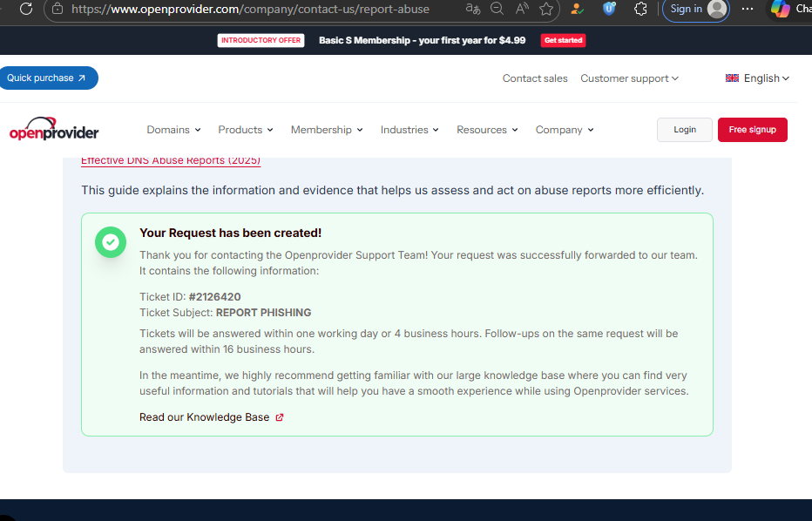
Task: Open the browser extensions puzzle icon
Action: [x=640, y=9]
